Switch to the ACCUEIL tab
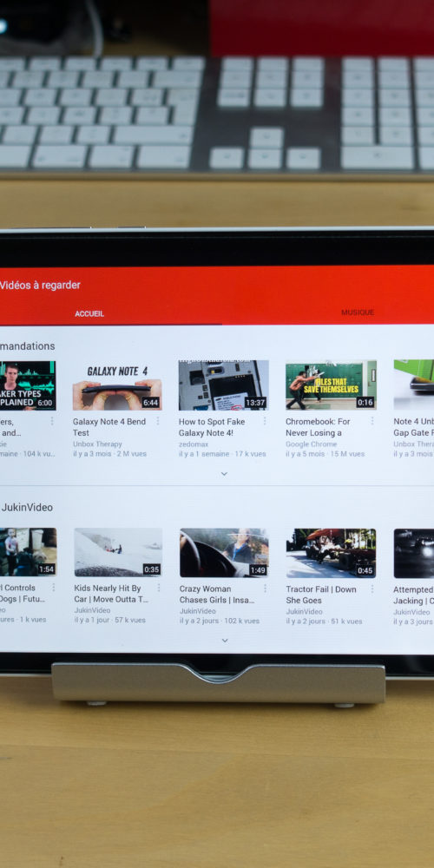Image resolution: width=434 pixels, height=868 pixels. click(89, 314)
